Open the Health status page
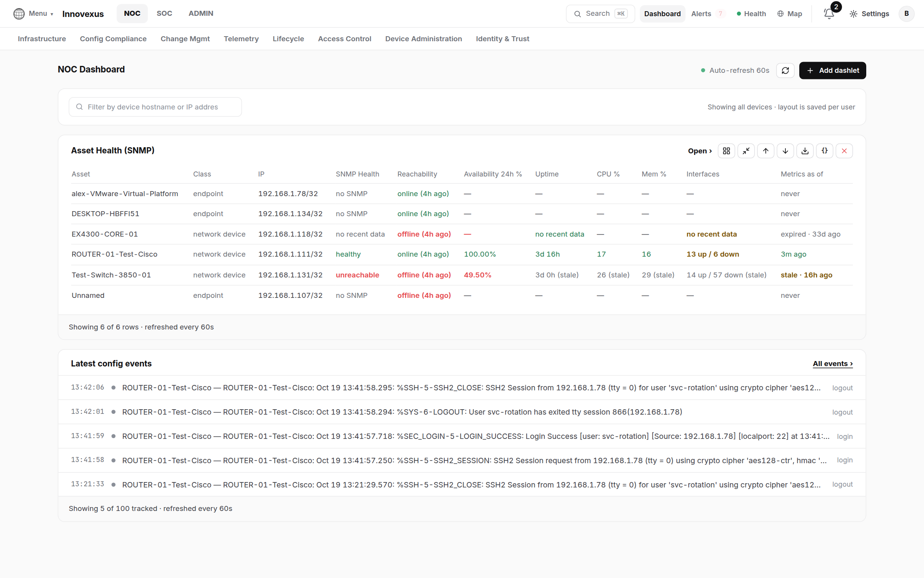The width and height of the screenshot is (924, 578). click(x=751, y=14)
